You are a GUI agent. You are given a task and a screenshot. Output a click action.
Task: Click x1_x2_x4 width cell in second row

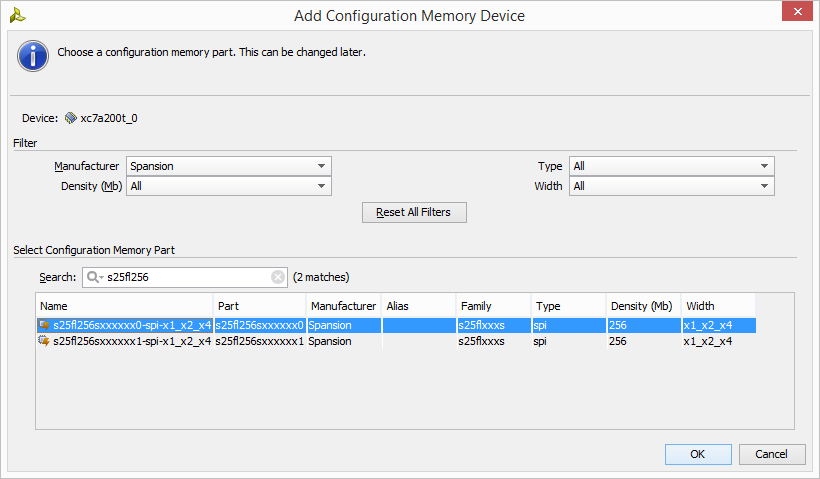pyautogui.click(x=719, y=341)
